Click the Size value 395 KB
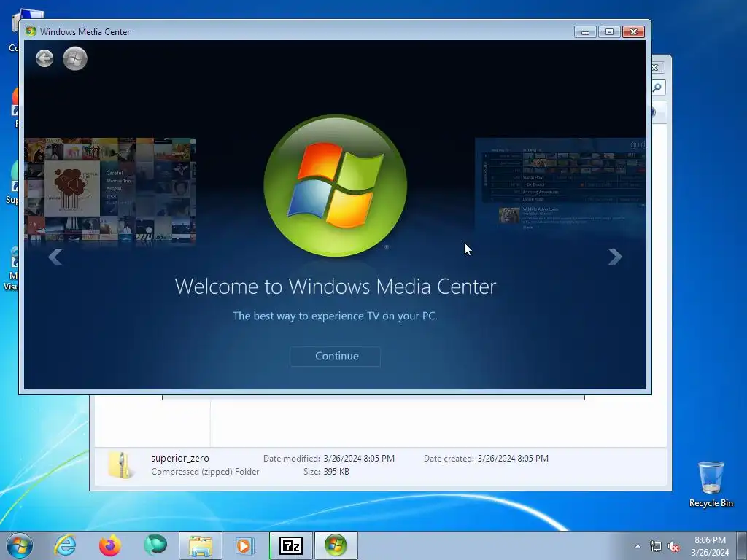 [x=336, y=472]
